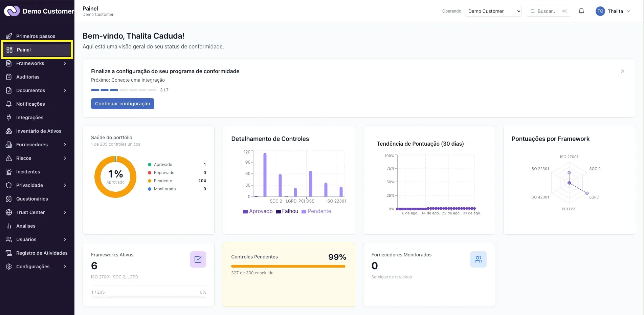
Task: Select Incidentes in the sidebar
Action: (x=37, y=172)
